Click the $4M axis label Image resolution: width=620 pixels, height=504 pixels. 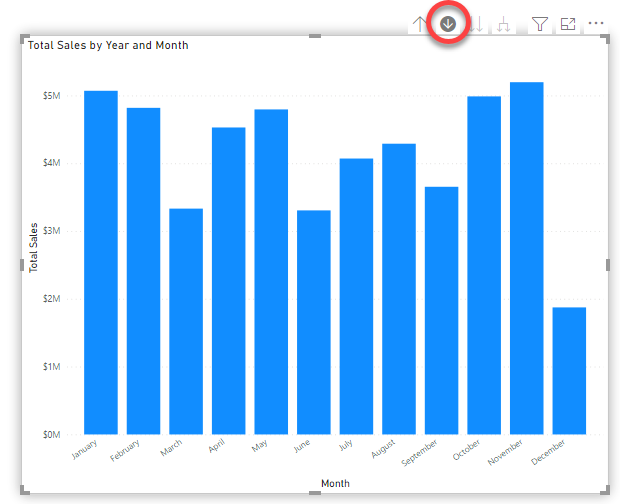[x=52, y=163]
